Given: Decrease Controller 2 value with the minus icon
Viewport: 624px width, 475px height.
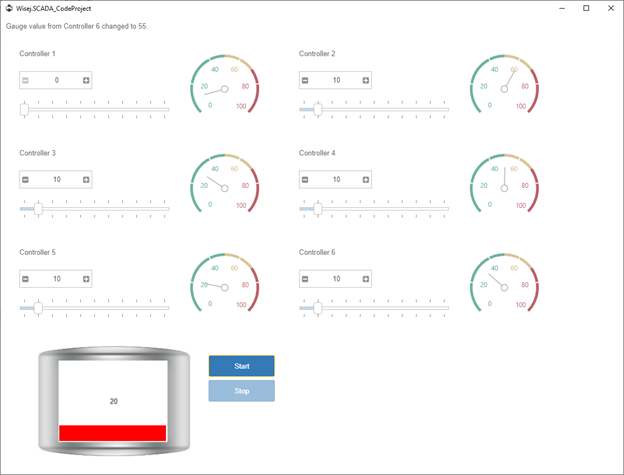Looking at the screenshot, I should click(305, 80).
